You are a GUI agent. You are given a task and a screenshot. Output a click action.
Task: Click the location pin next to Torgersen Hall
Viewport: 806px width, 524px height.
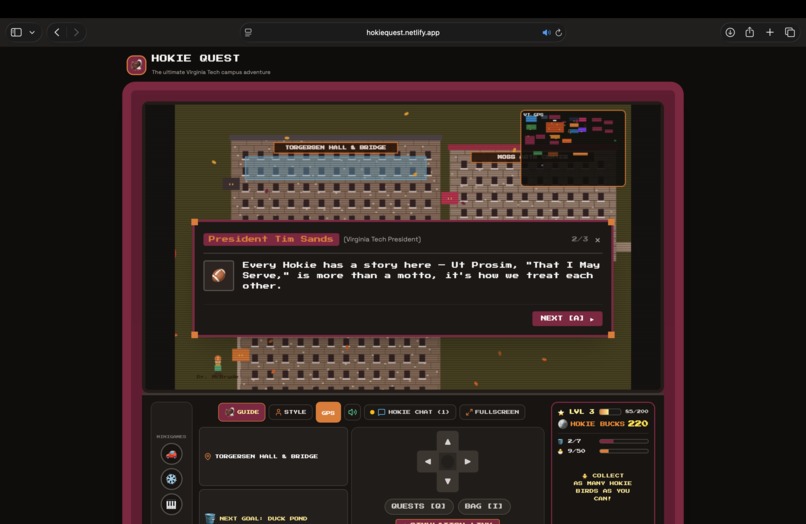click(208, 457)
